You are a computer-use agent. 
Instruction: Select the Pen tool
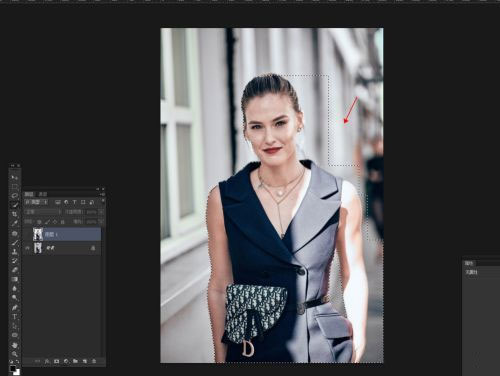15,307
